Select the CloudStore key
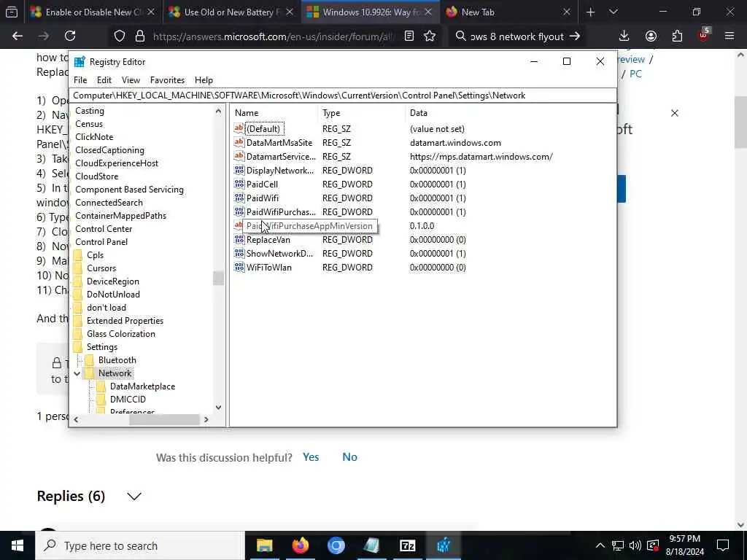 coord(97,176)
